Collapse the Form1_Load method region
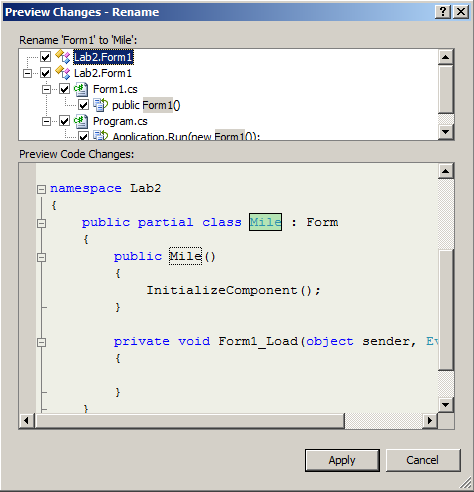 click(x=41, y=342)
